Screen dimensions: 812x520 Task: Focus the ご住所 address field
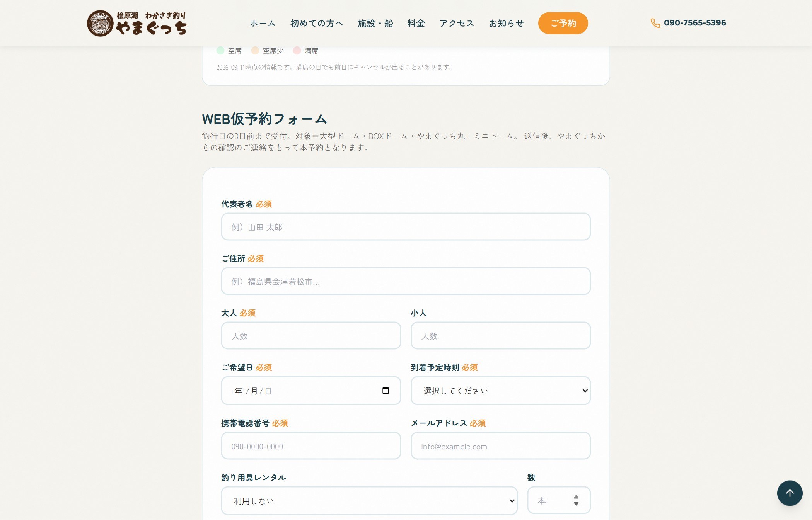pos(406,281)
